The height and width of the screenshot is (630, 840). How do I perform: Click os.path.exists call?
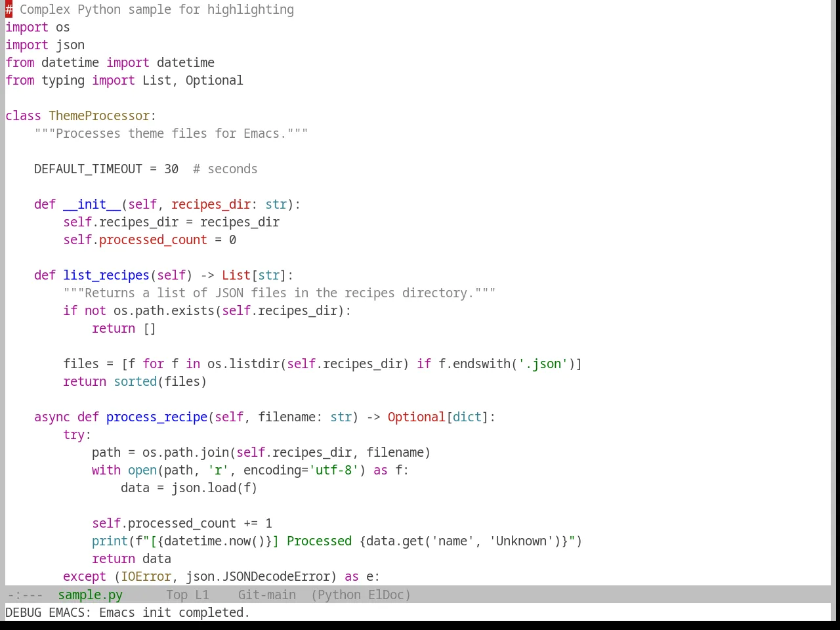(x=164, y=310)
